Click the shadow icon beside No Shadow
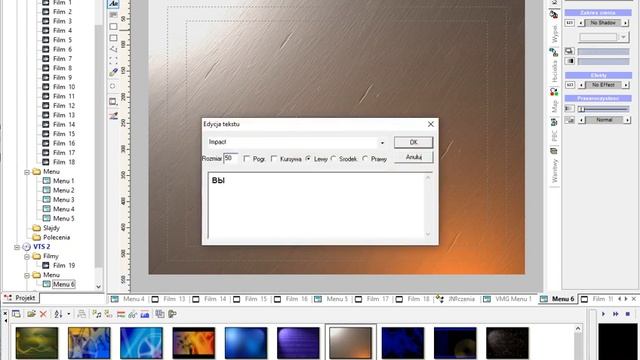 point(570,23)
